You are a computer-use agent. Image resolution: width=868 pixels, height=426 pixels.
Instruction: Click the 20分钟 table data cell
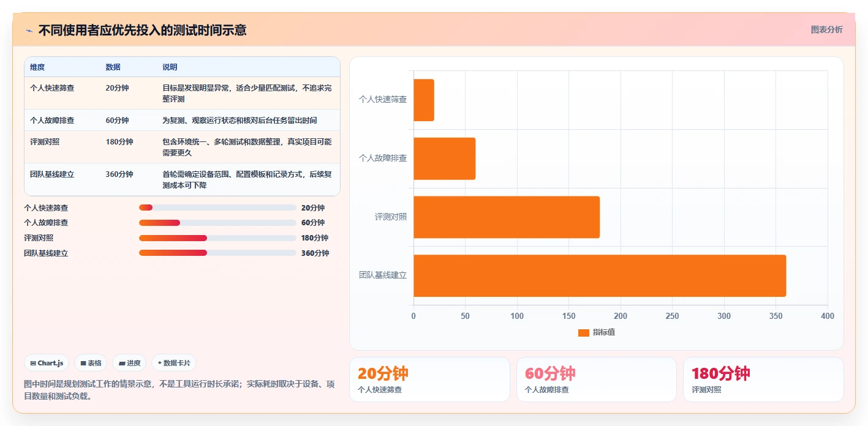click(117, 88)
